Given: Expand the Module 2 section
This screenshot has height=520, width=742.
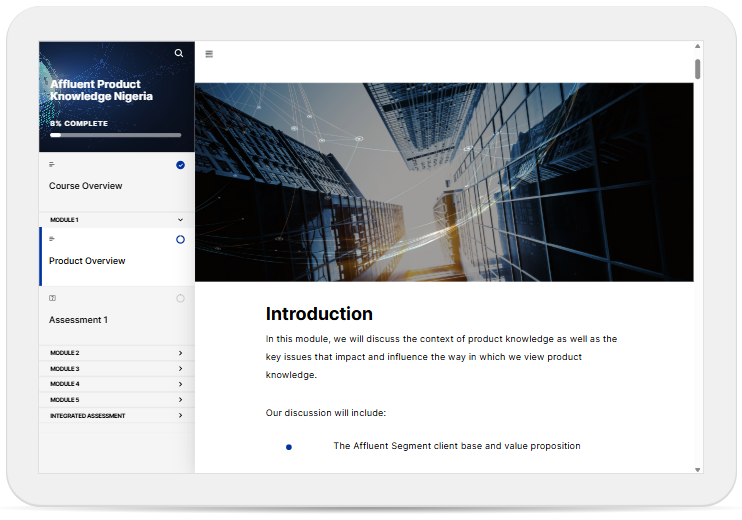Looking at the screenshot, I should click(117, 353).
